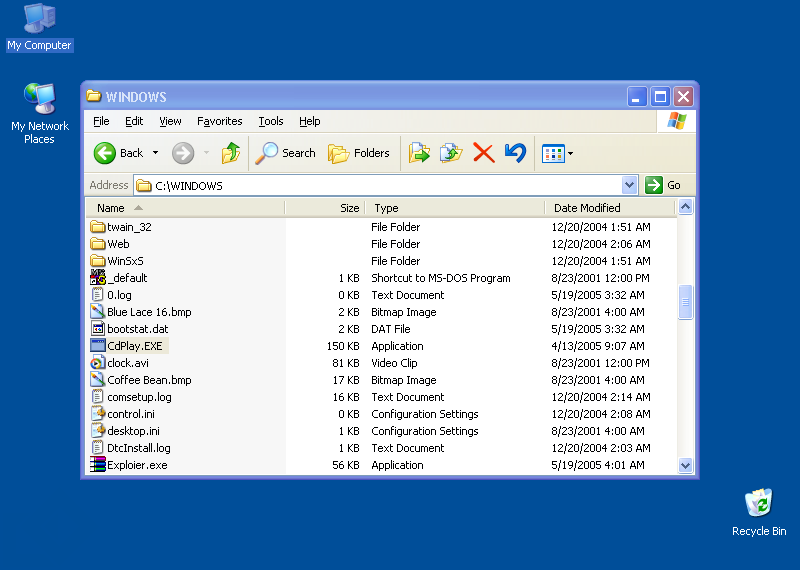Select the bootstat.dat file icon
The height and width of the screenshot is (570, 800).
(97, 329)
